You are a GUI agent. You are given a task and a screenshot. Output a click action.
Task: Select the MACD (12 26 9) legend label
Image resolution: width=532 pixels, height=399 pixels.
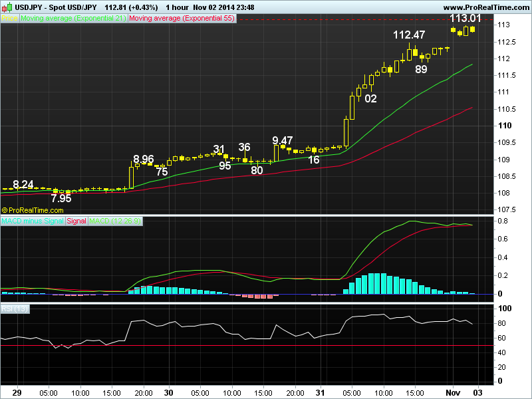click(115, 221)
